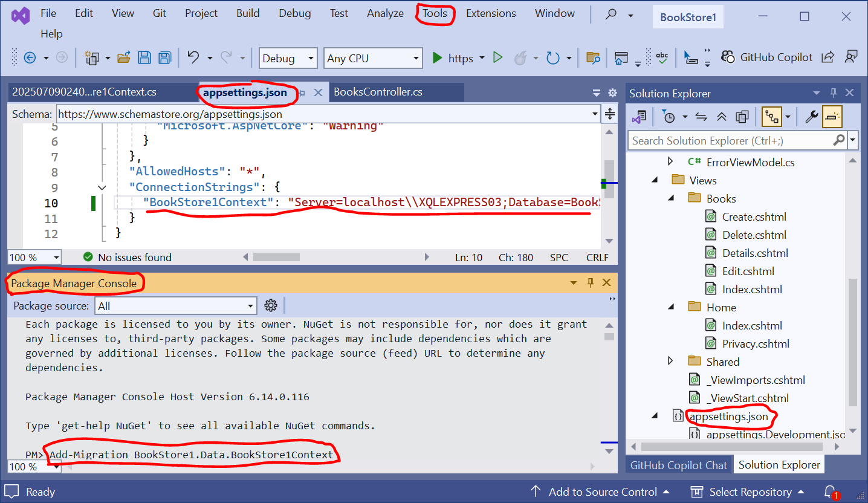This screenshot has height=503, width=868.
Task: Open the Schema URL combo box
Action: point(328,114)
